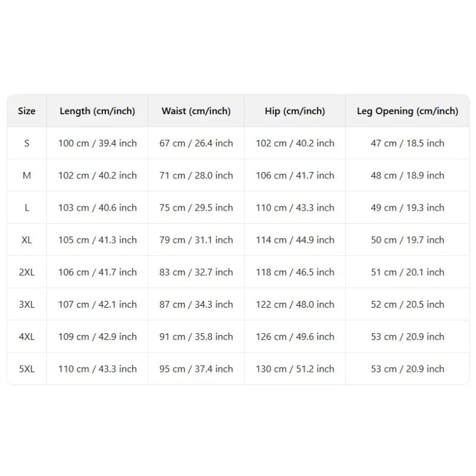Click the 50 cm / 19.7 inch cell
The height and width of the screenshot is (476, 476).
(408, 240)
